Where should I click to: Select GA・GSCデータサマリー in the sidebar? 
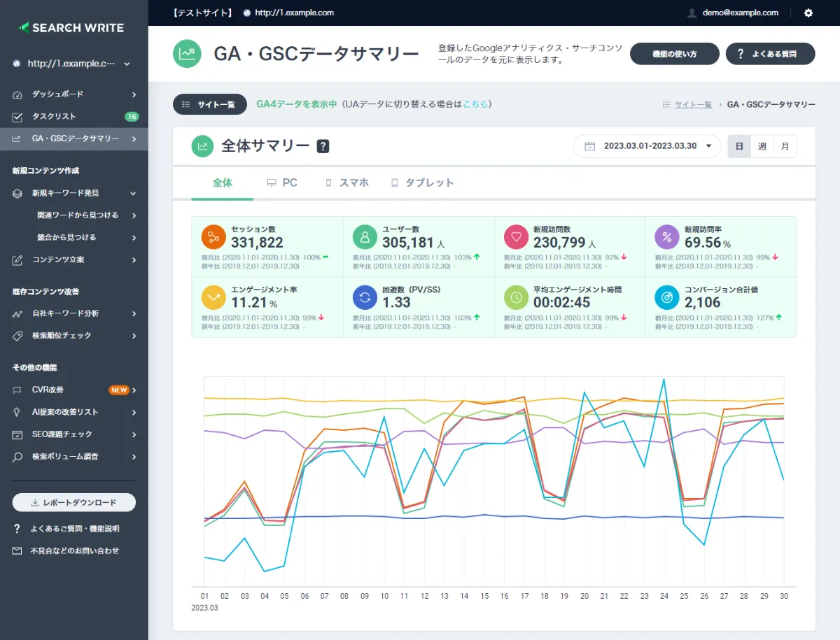click(x=59, y=138)
